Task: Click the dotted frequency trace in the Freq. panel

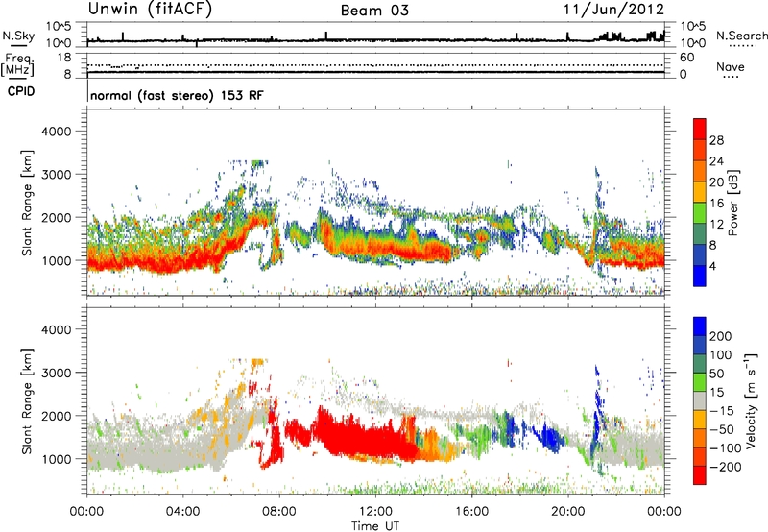Action: coord(375,65)
